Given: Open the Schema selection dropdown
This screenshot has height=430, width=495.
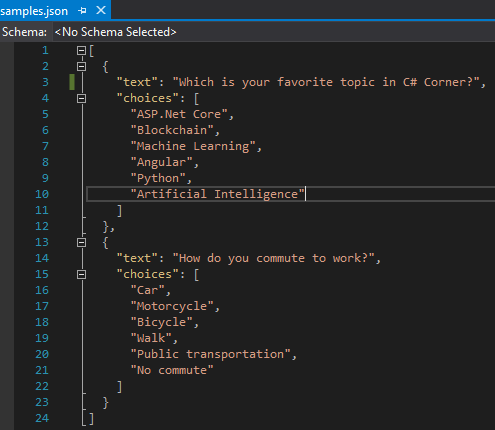Looking at the screenshot, I should tap(115, 32).
